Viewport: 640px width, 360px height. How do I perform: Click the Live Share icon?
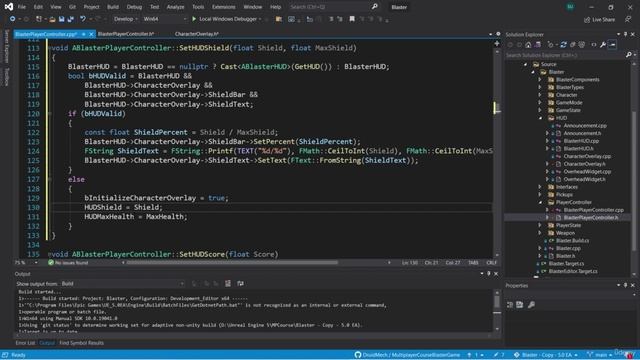[599, 19]
